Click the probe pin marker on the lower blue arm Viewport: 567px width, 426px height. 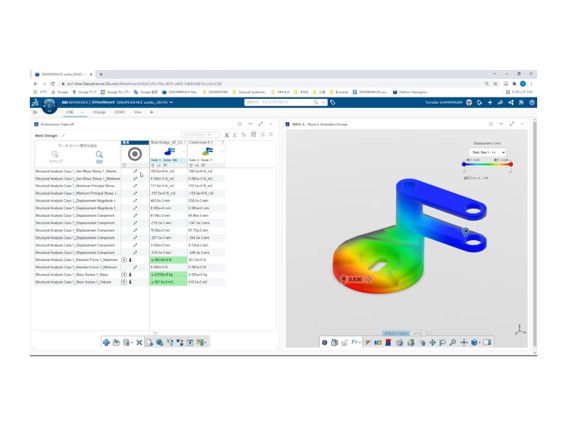click(466, 232)
